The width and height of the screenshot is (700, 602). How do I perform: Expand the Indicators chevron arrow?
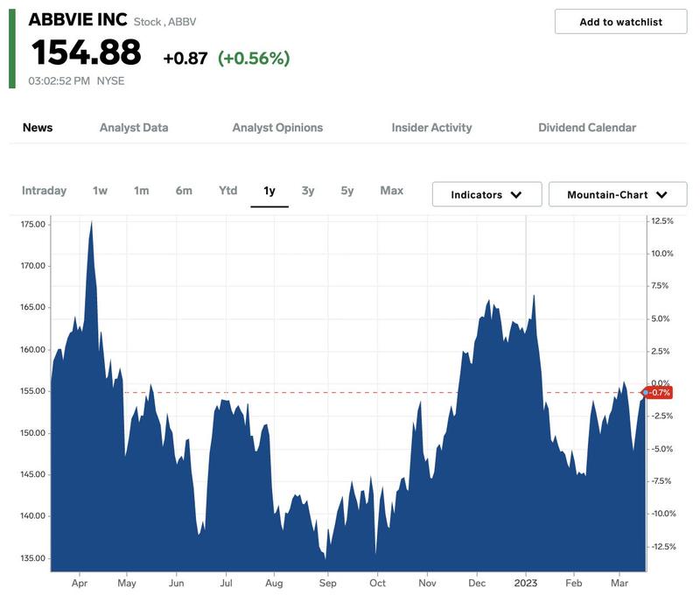516,195
